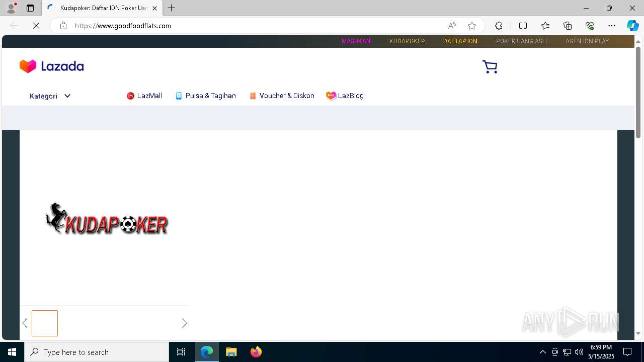The height and width of the screenshot is (362, 644).
Task: Go to Lazada logo homepage
Action: coord(51,66)
